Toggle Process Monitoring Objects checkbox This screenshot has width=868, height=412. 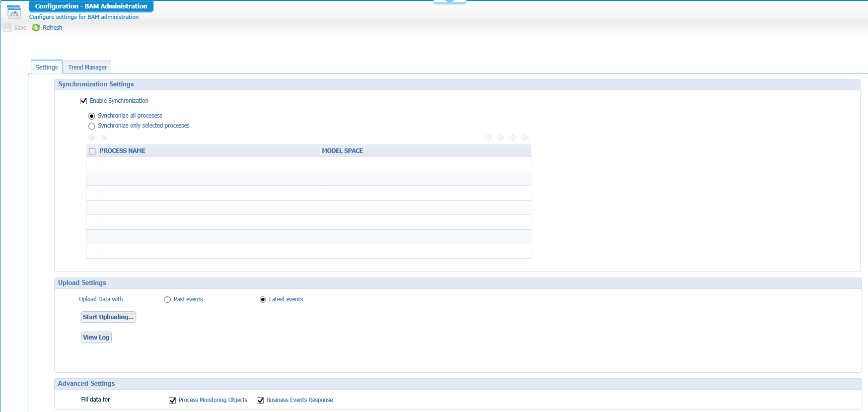click(x=172, y=400)
